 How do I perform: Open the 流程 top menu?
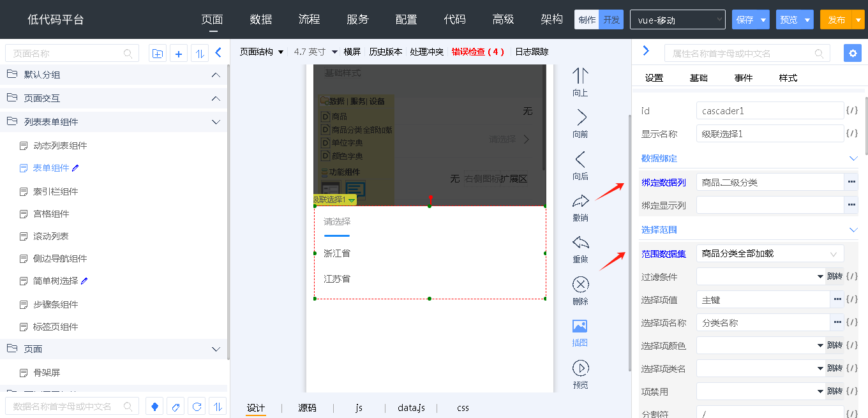point(310,19)
